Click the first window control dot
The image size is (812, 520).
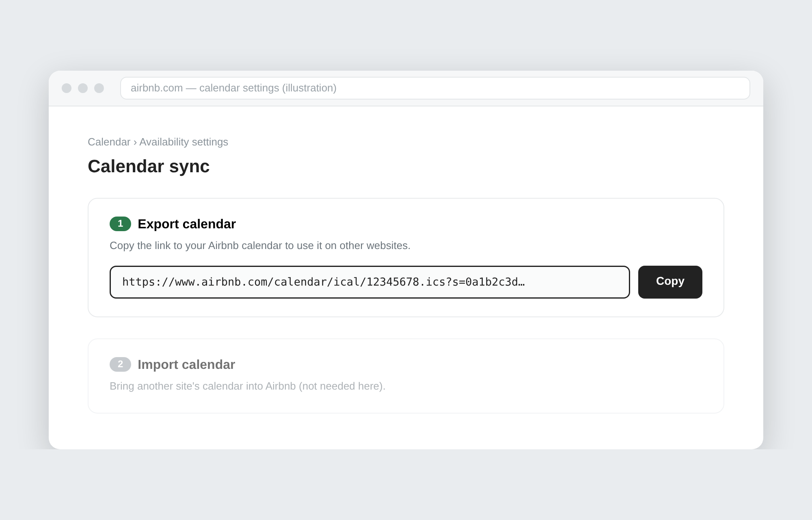point(67,88)
